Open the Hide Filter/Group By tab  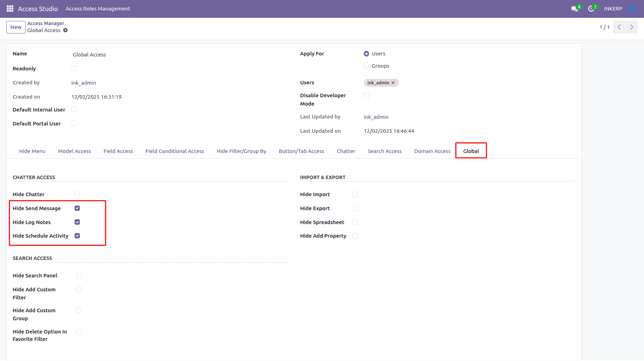click(241, 151)
